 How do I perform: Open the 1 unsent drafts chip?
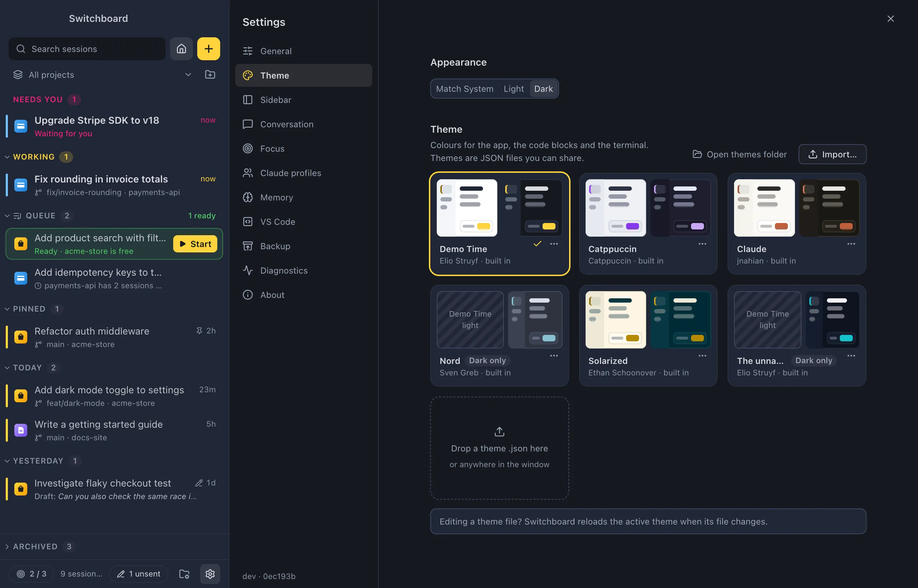[139, 574]
